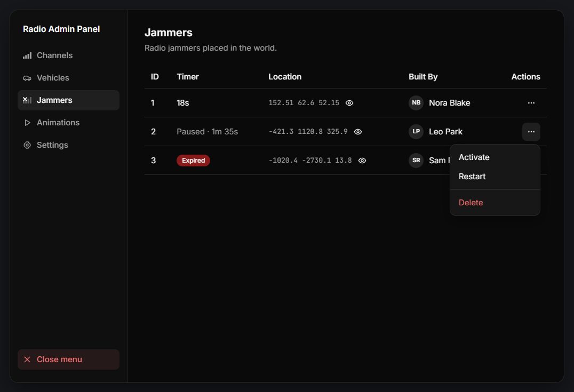
Task: Open actions menu for Nora Blake's jammer
Action: click(x=531, y=103)
